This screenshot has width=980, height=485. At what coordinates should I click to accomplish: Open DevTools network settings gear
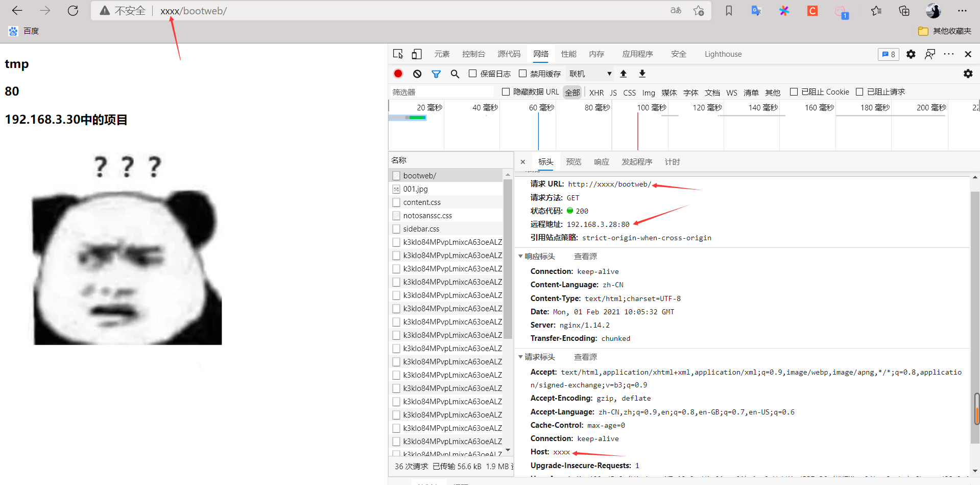(968, 74)
